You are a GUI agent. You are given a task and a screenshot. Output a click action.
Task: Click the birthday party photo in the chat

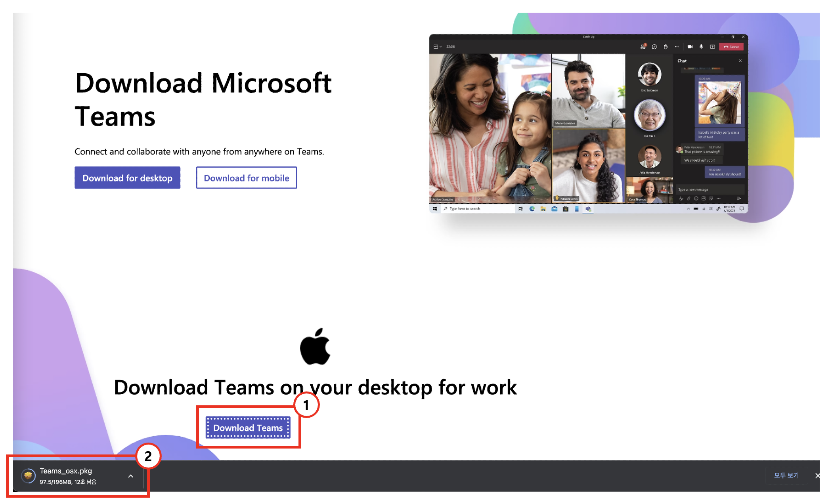click(x=719, y=103)
